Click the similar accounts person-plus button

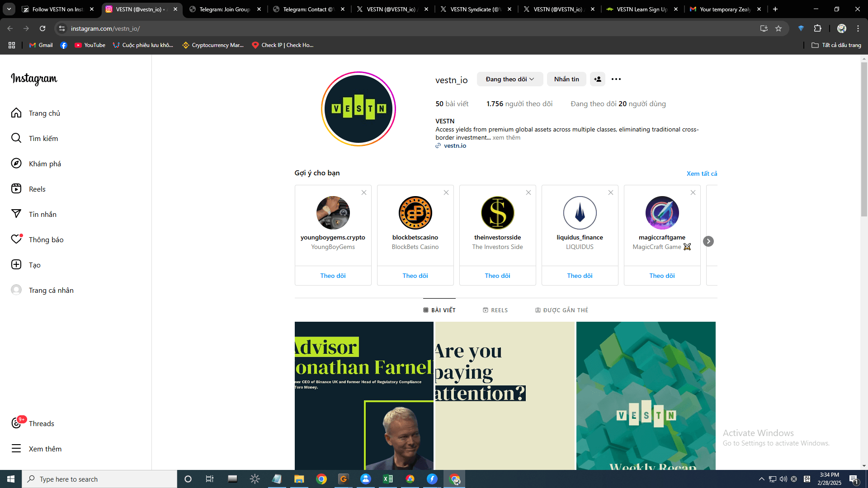(597, 79)
